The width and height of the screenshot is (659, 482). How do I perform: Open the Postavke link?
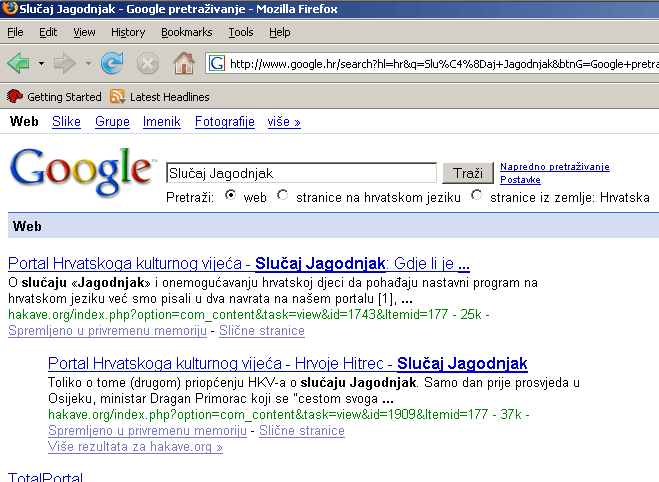point(520,179)
